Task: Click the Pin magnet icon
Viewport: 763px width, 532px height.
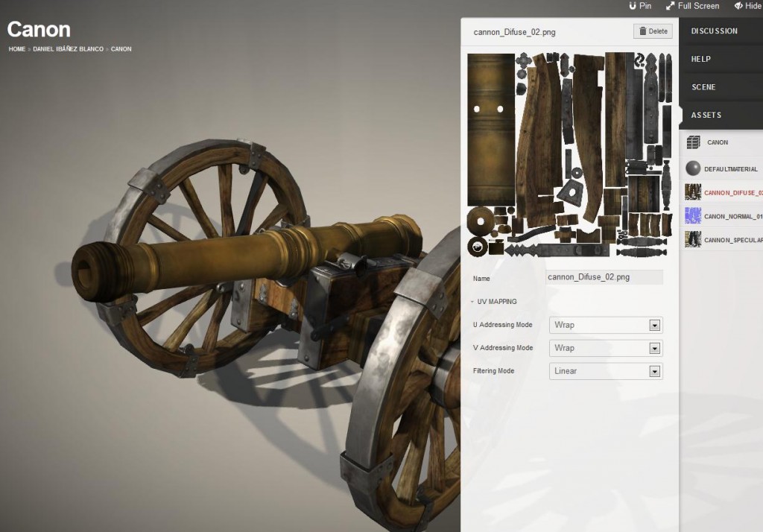Action: 633,6
